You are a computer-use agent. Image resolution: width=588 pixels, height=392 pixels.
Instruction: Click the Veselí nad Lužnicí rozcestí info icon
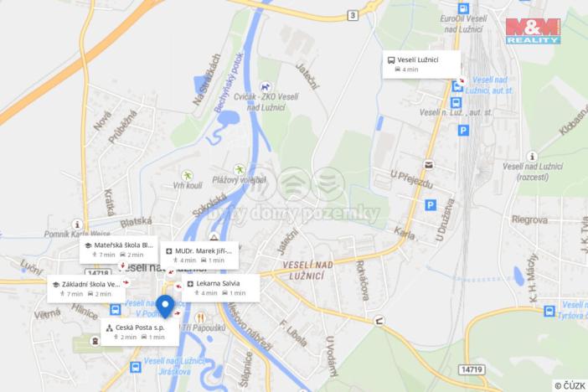[x=531, y=156]
